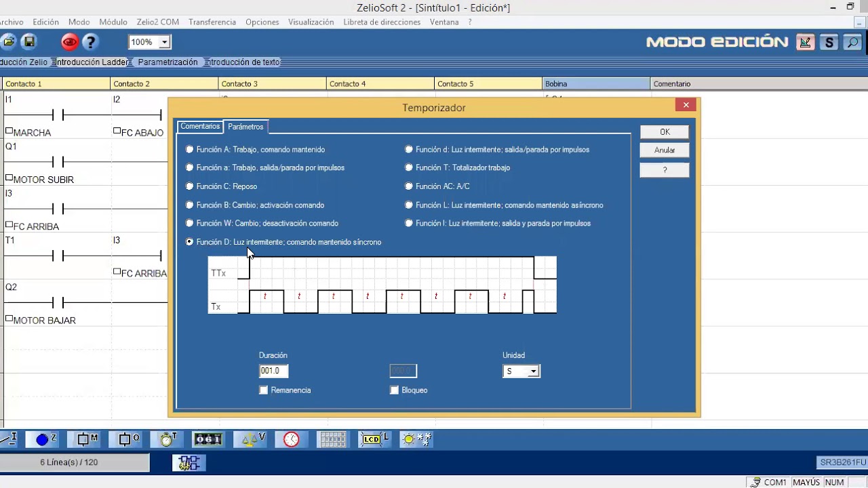
Task: Select summer/winter sun and snowflakes icon
Action: (416, 439)
